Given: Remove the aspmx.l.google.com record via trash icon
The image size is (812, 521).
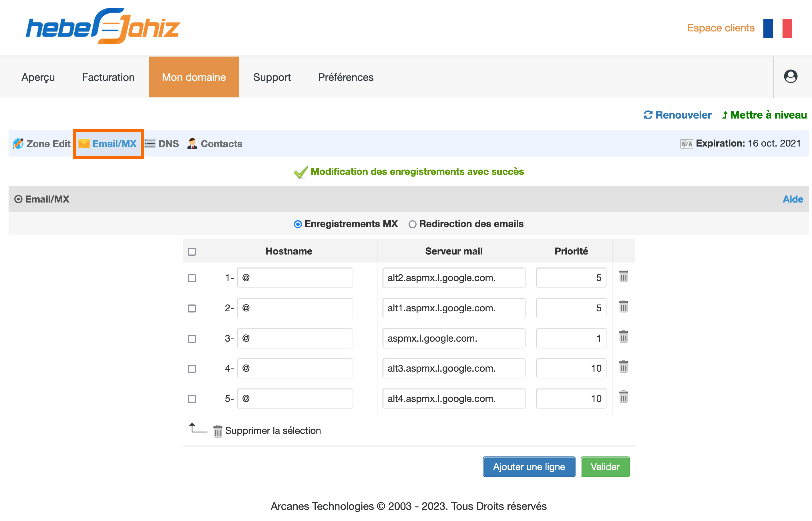Looking at the screenshot, I should 623,336.
